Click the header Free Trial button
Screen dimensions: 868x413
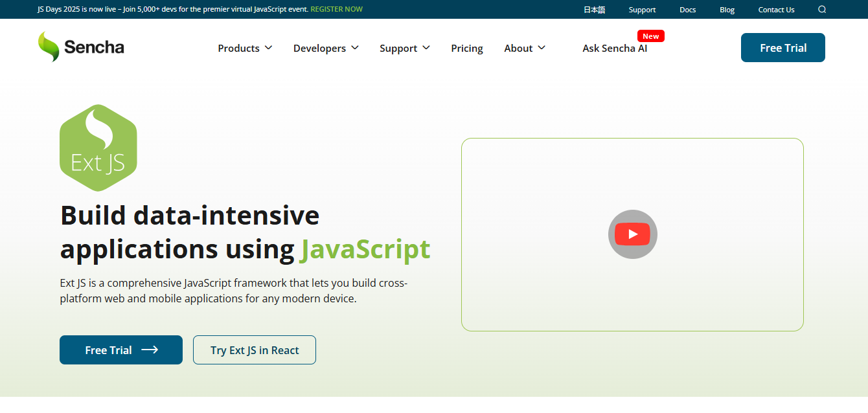[783, 48]
